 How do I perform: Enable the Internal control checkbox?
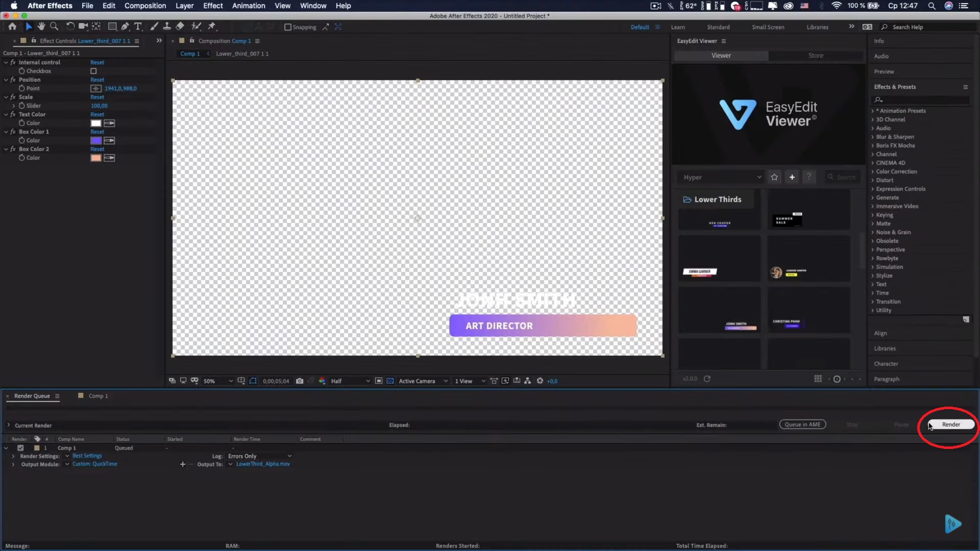(x=93, y=70)
